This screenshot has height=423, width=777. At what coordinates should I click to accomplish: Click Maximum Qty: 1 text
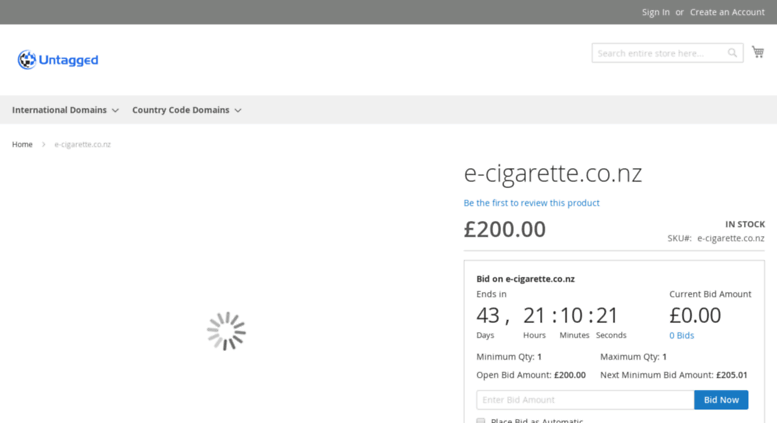click(633, 357)
